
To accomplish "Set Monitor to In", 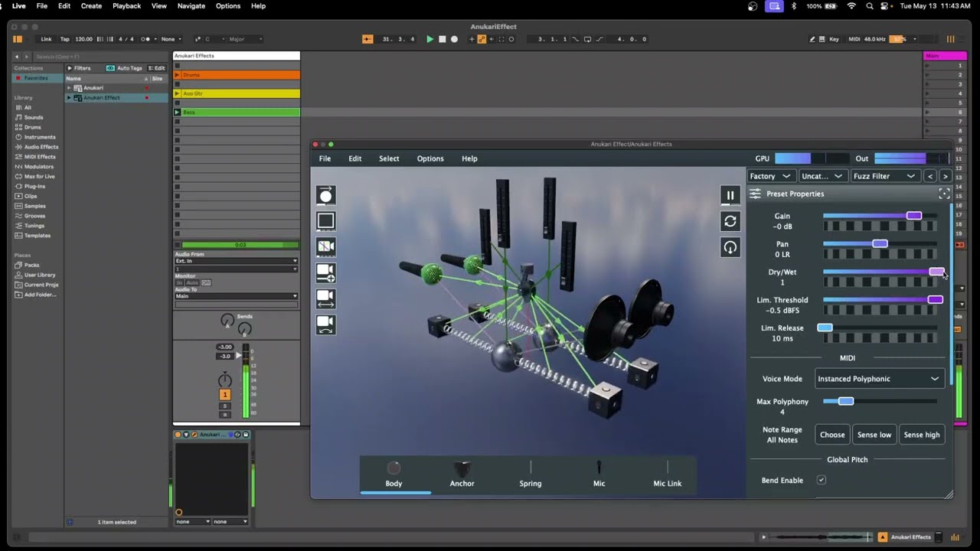I will (180, 282).
